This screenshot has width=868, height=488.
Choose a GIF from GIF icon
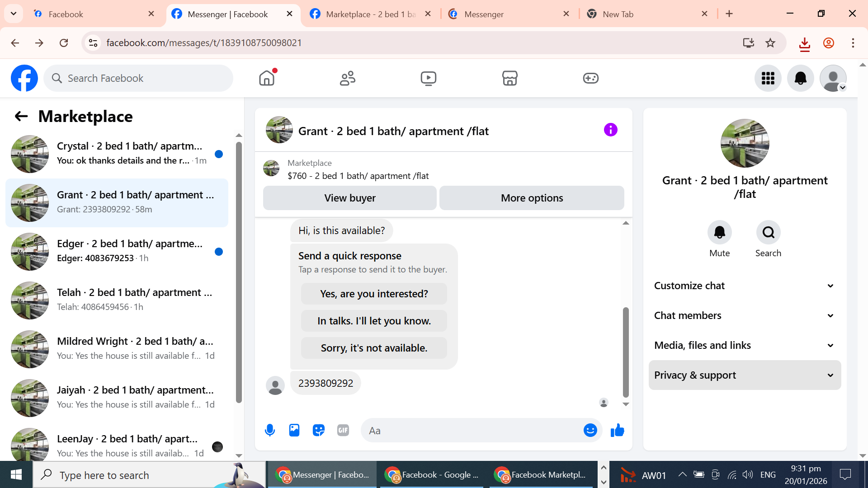click(343, 430)
